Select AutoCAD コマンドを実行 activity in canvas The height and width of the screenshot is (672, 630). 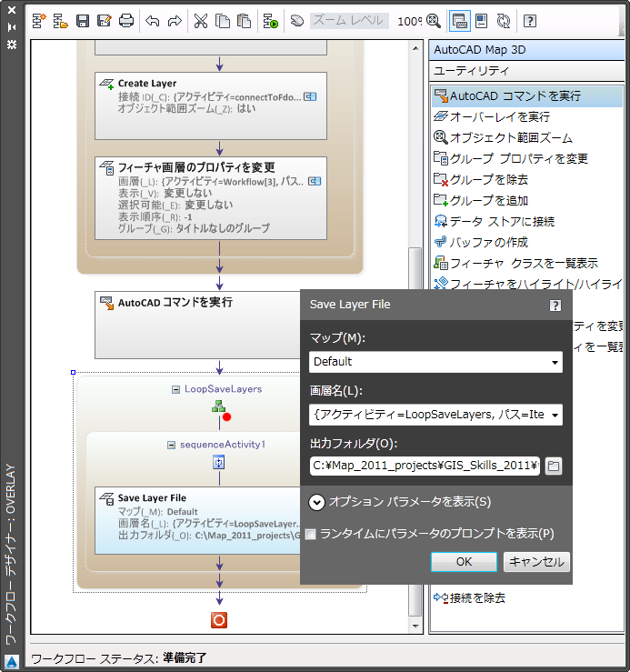(197, 325)
